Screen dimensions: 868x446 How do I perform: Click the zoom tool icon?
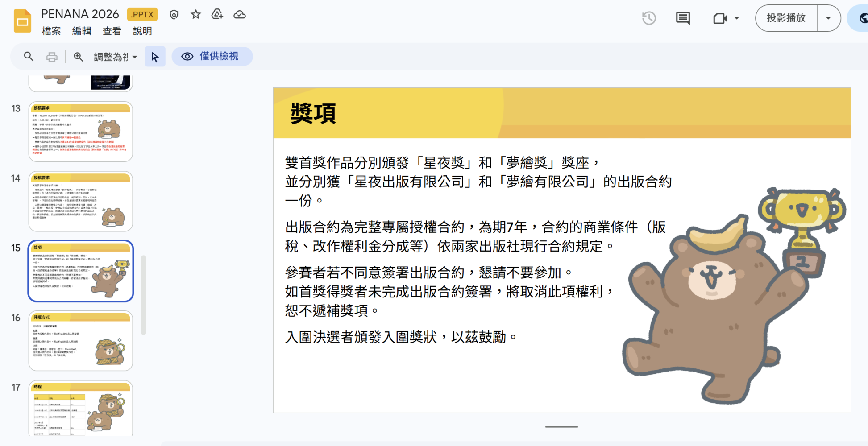[x=79, y=57]
